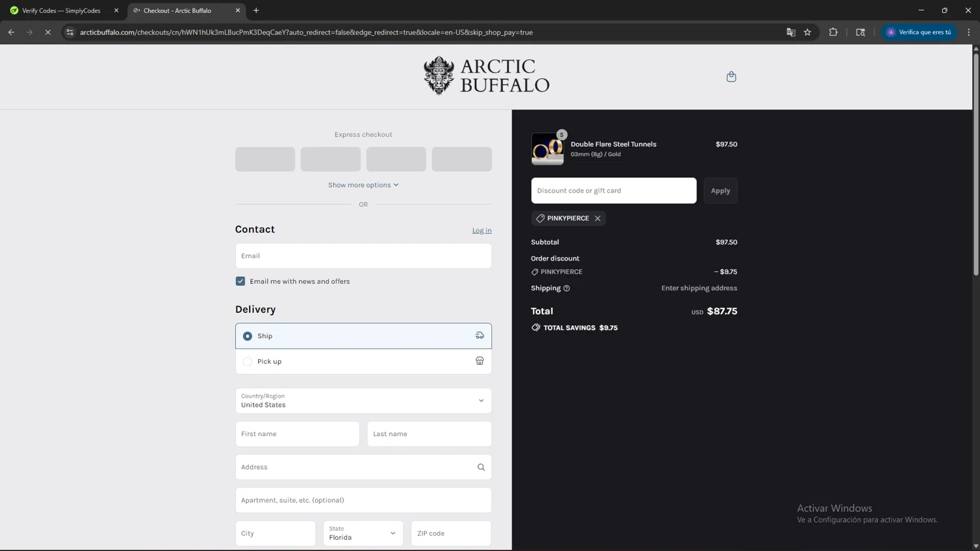Click the store icon in Pick up row
The width and height of the screenshot is (980, 551).
(x=480, y=361)
